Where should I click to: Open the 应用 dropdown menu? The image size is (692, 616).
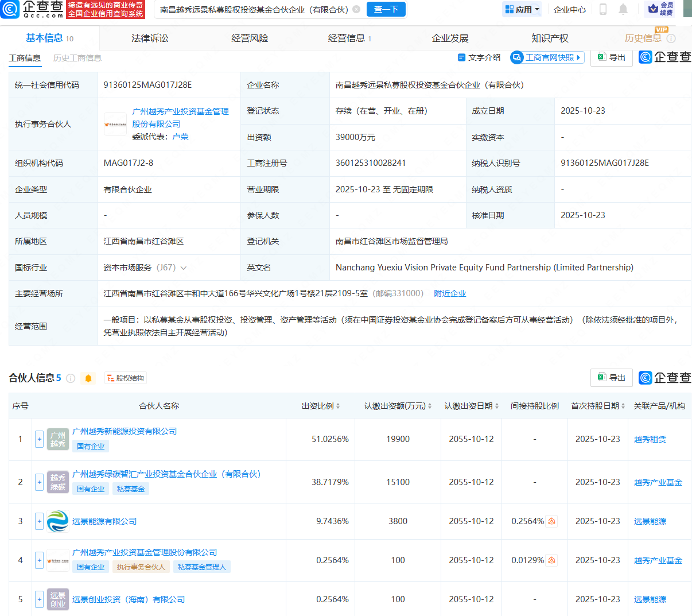click(522, 9)
